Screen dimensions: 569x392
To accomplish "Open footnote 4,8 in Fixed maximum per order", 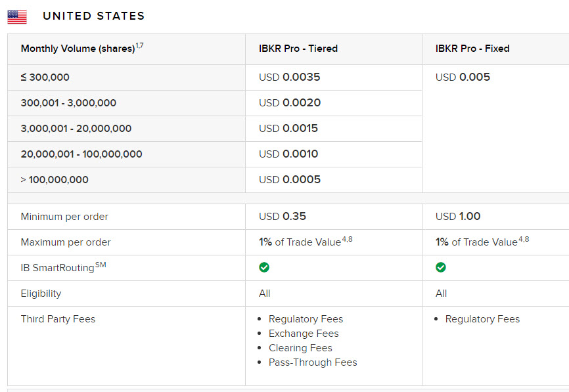I will tap(524, 240).
